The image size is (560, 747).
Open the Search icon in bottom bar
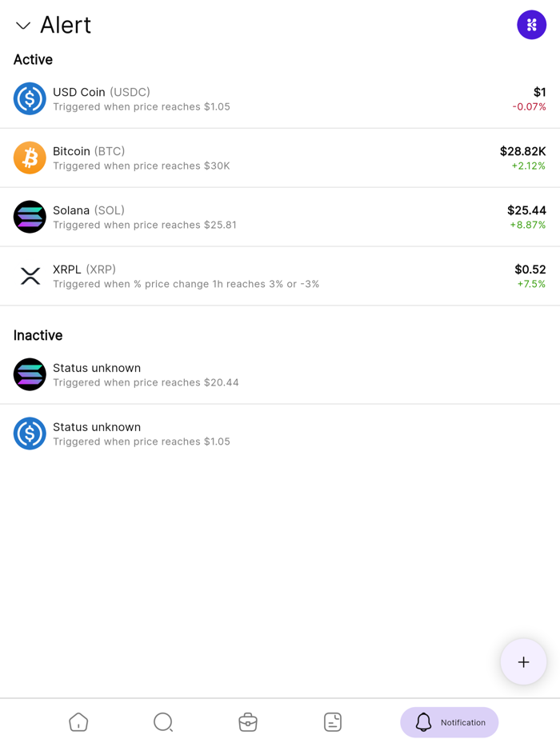[x=163, y=721]
